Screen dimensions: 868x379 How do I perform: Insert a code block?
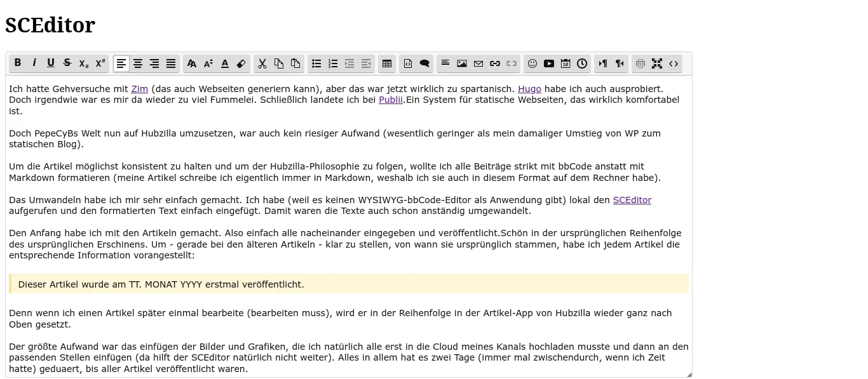pyautogui.click(x=408, y=63)
